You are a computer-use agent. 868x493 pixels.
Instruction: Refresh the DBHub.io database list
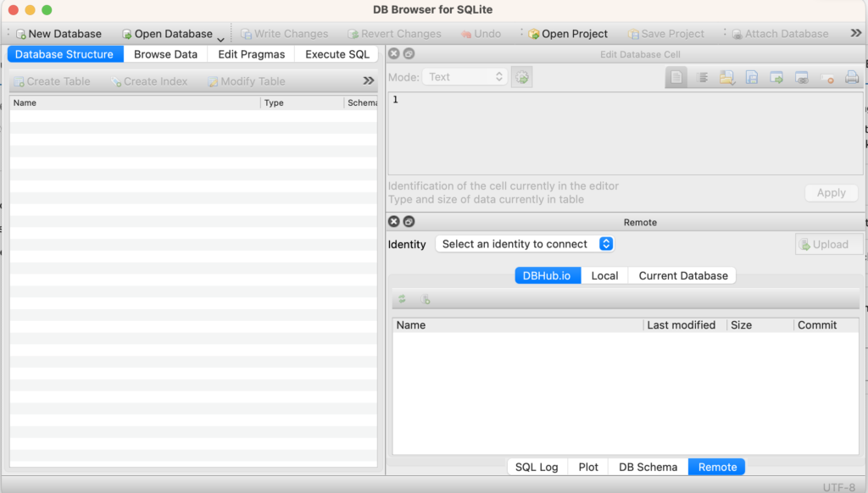click(x=402, y=299)
